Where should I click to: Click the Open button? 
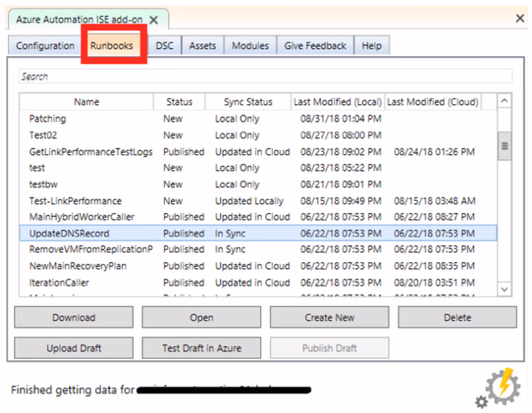(x=201, y=317)
